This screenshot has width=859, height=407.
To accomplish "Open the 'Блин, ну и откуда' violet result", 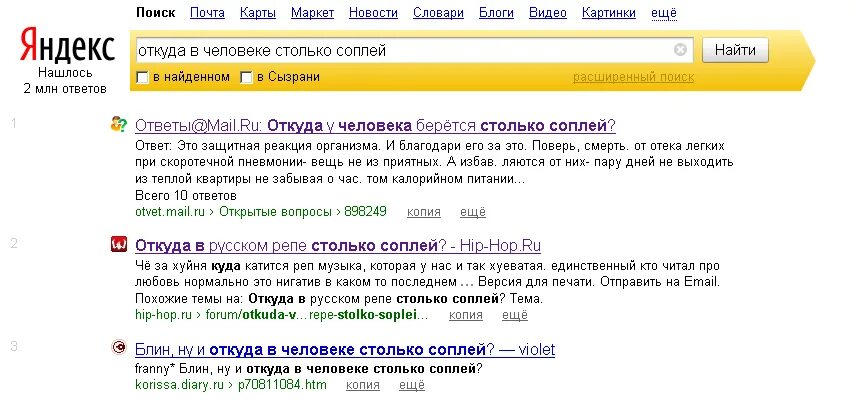I will 345,349.
